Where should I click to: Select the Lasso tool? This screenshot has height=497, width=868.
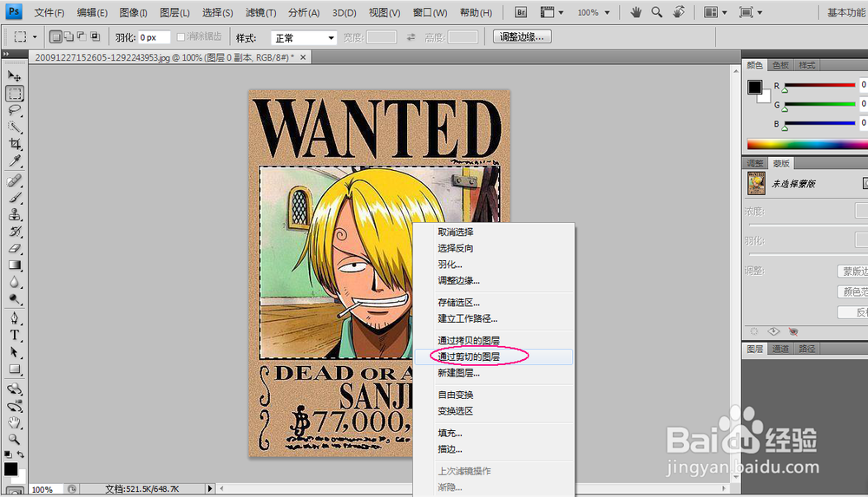pos(15,110)
